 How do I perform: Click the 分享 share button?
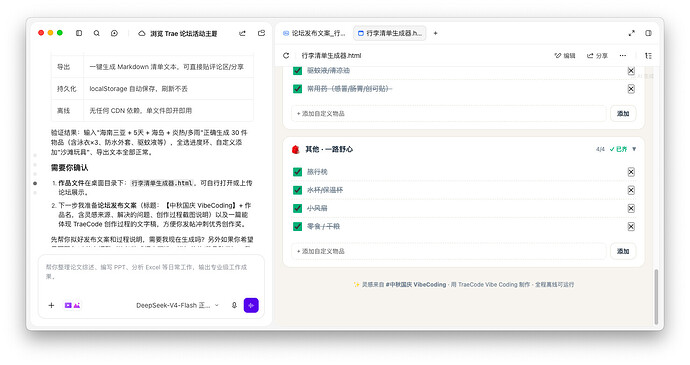597,55
